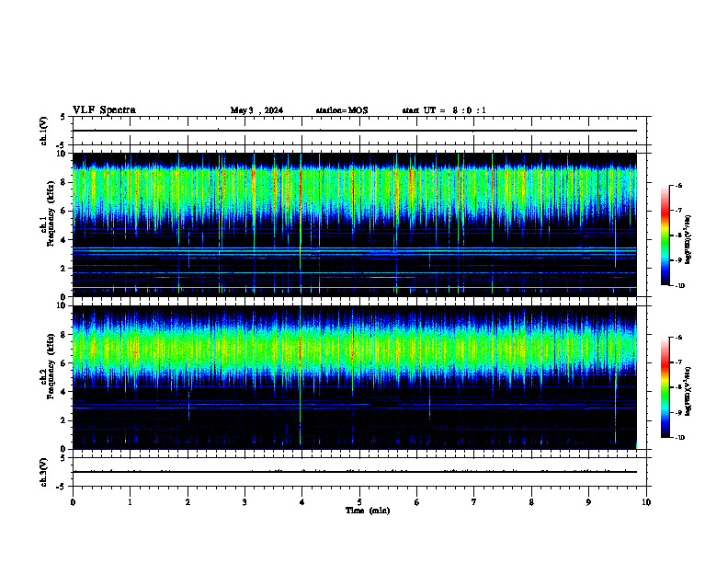This screenshot has width=728, height=563.
Task: Click the "-6" label on ch.1 color bar
Action: [x=678, y=185]
